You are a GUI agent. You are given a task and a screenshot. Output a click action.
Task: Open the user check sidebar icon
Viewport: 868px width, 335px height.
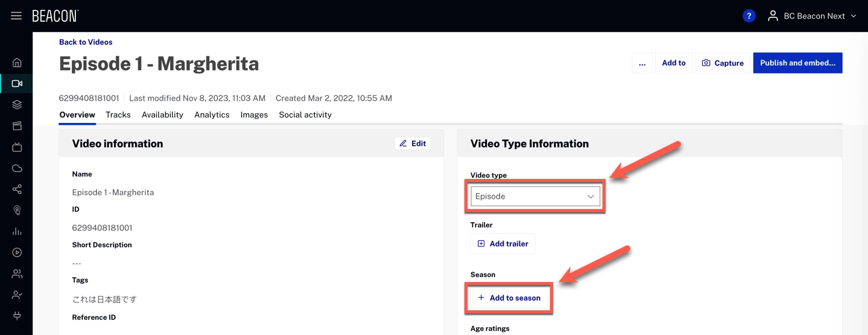click(x=17, y=295)
